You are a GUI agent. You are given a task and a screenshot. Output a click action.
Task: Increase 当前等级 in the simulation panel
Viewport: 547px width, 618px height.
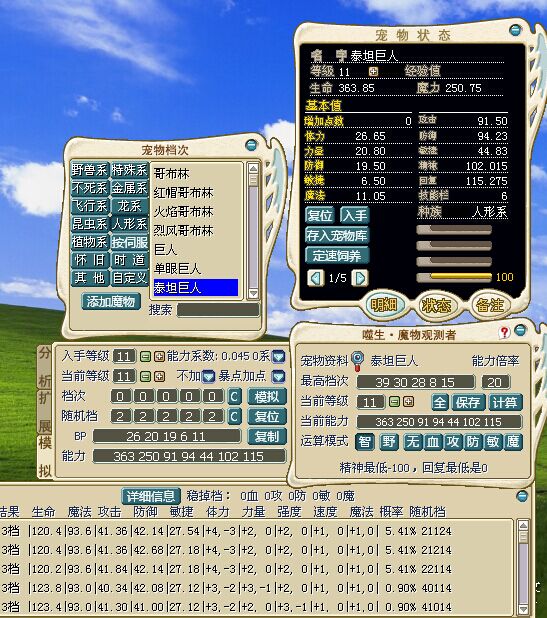point(159,376)
